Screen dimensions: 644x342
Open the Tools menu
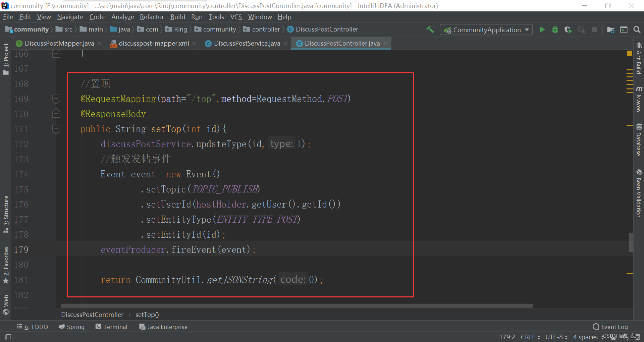tap(216, 17)
